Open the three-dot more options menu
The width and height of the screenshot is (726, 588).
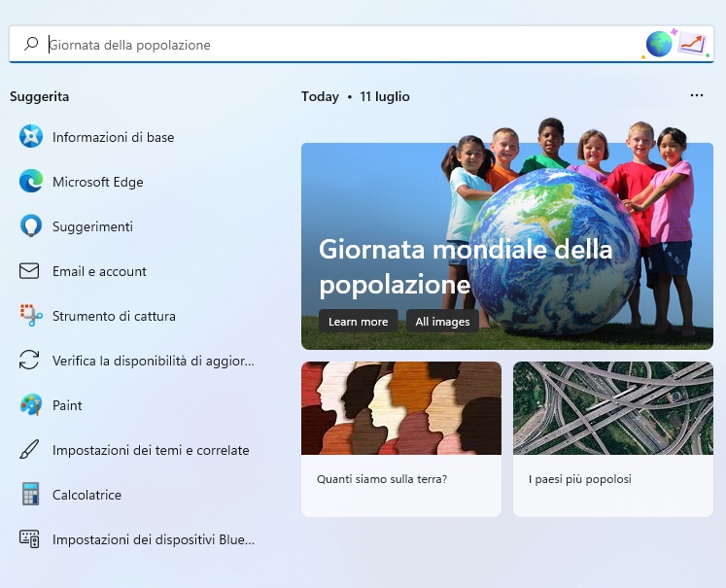point(697,95)
